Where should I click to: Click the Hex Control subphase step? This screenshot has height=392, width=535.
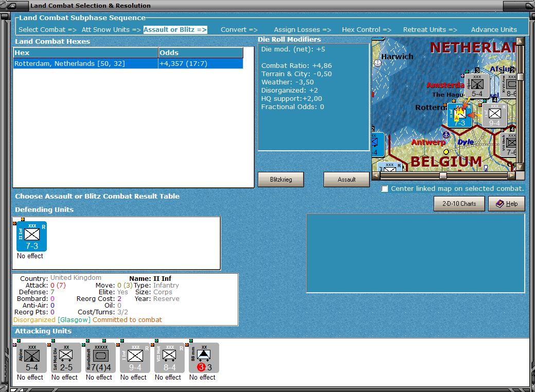[x=366, y=30]
